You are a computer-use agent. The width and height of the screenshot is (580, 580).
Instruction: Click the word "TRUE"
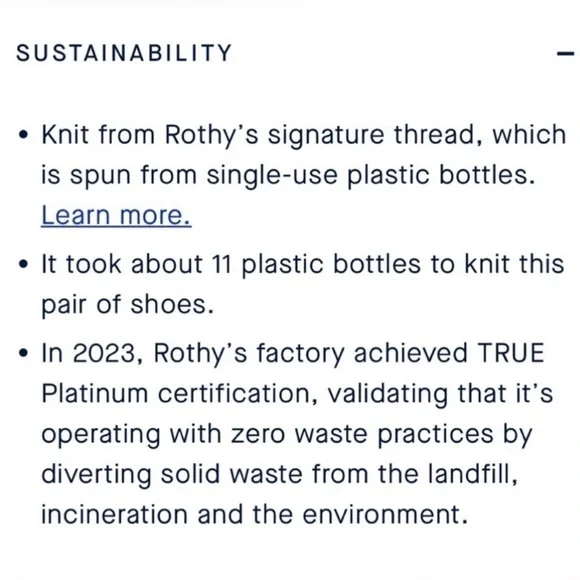click(511, 353)
